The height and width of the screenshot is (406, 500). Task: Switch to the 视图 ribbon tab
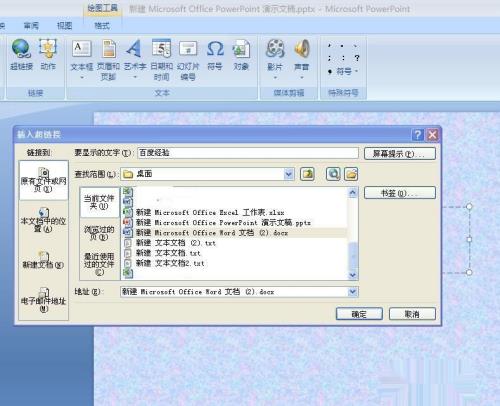click(x=64, y=25)
